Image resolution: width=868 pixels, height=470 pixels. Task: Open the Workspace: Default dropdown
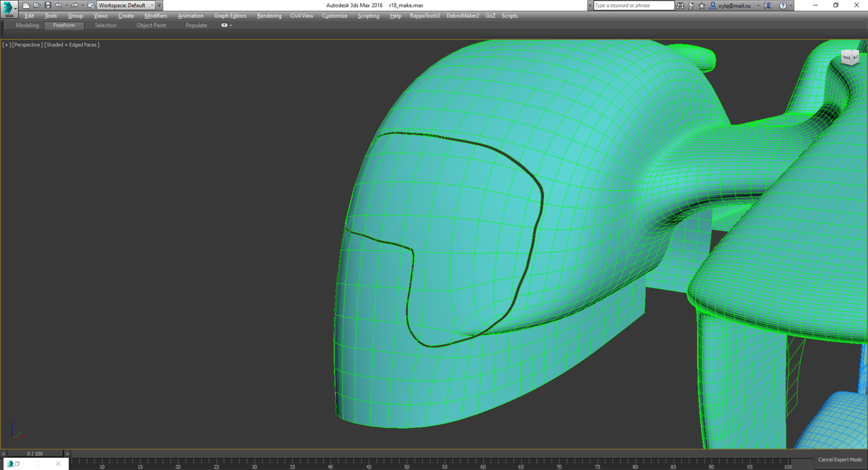(x=125, y=5)
